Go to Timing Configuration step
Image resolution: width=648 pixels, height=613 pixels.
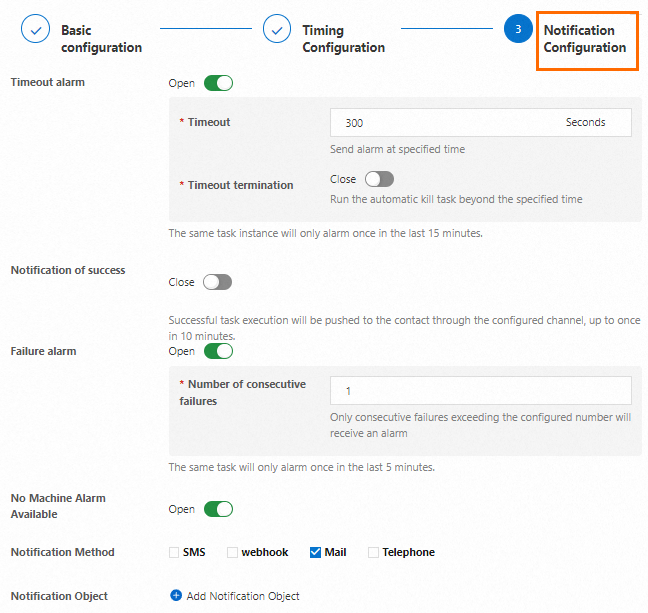click(343, 39)
